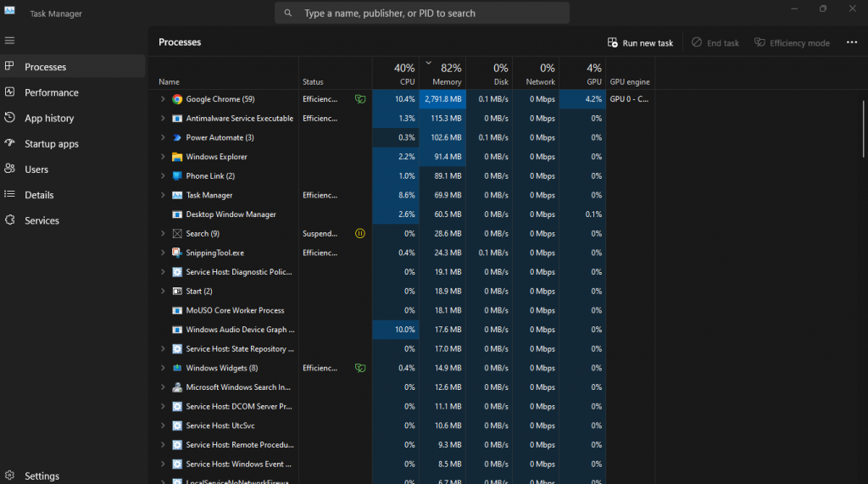This screenshot has height=484, width=868.
Task: Click the Search process icon
Action: [177, 234]
